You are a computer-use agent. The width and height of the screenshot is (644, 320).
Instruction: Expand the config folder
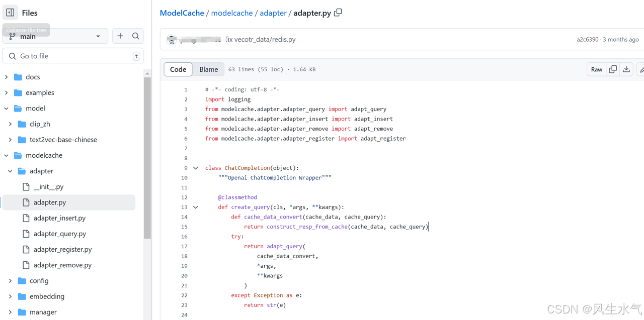[x=10, y=281]
